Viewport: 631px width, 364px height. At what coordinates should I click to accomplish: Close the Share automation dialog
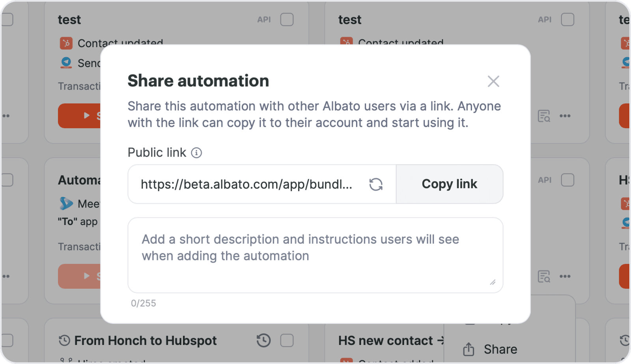493,82
